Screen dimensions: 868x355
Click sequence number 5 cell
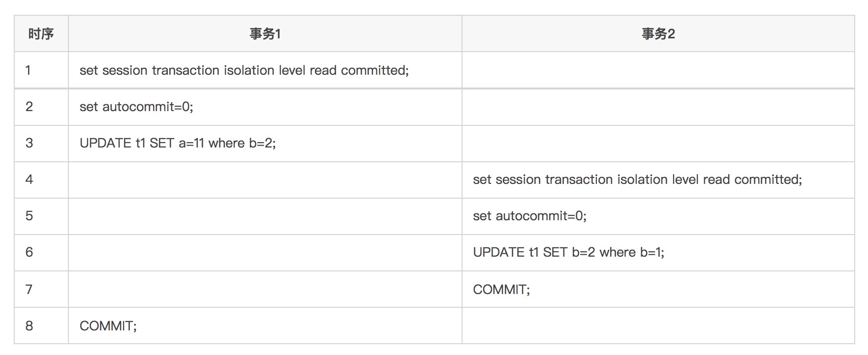pyautogui.click(x=29, y=216)
